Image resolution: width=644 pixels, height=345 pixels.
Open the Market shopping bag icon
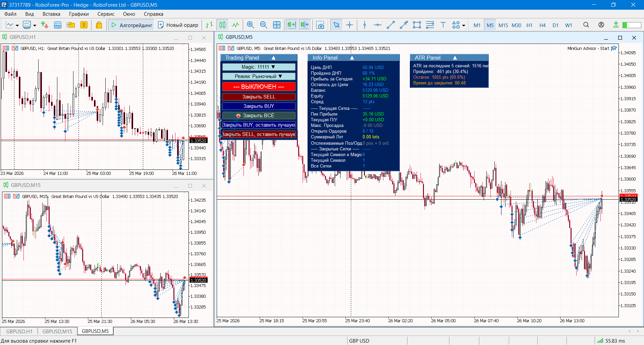click(99, 25)
